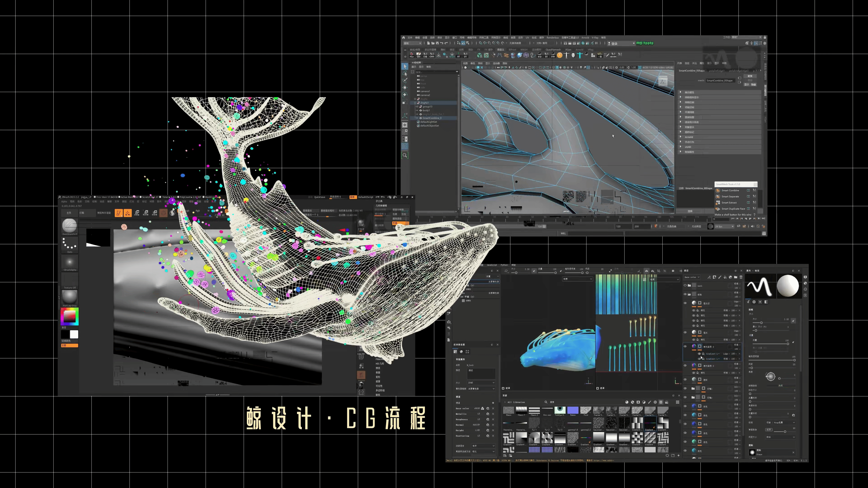The image size is (868, 488).
Task: Click QuickSave in ZBrush's title bar
Action: click(x=320, y=197)
